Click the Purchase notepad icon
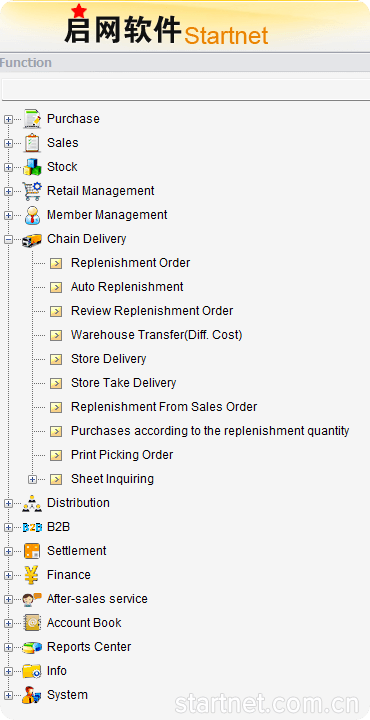This screenshot has width=370, height=720. click(x=32, y=119)
